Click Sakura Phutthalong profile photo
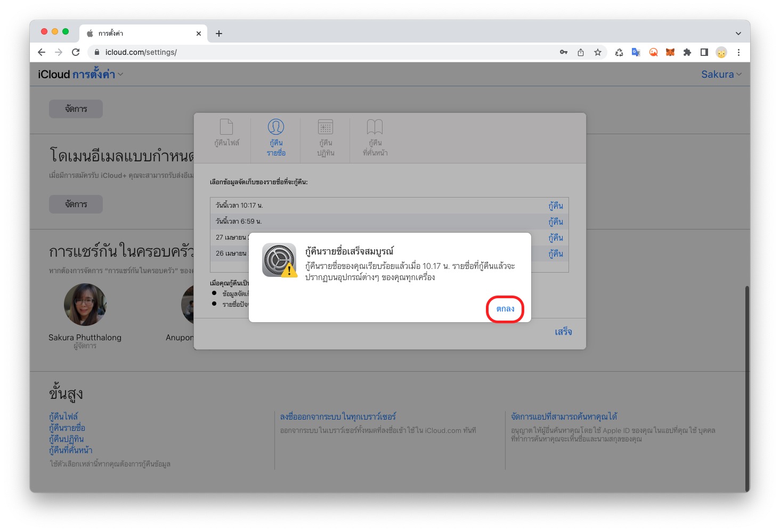780x532 pixels. (85, 305)
